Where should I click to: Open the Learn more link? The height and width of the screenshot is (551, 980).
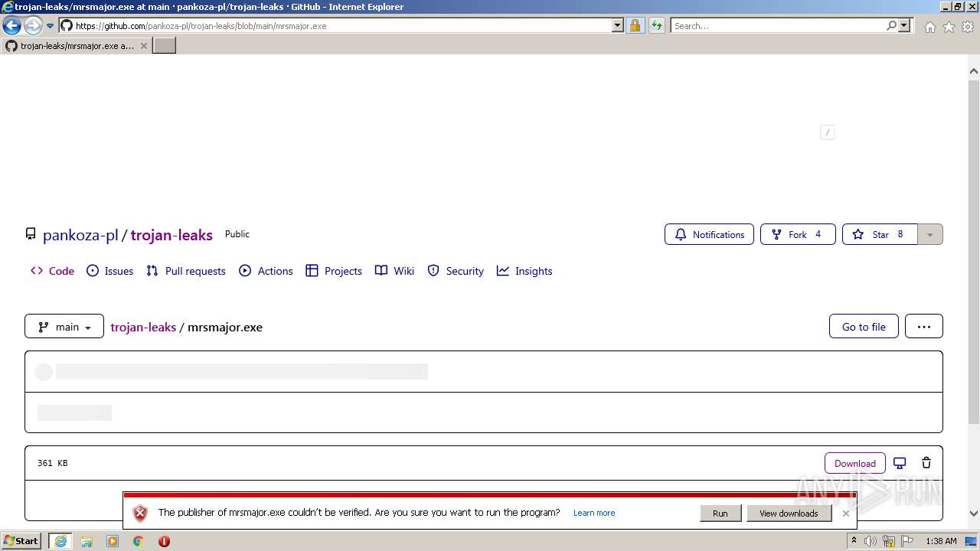pyautogui.click(x=594, y=513)
